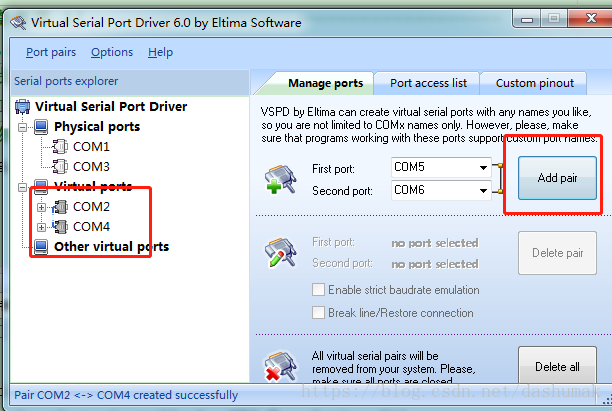Switch to the Custom pinout tab
612x411 pixels.
pyautogui.click(x=534, y=83)
